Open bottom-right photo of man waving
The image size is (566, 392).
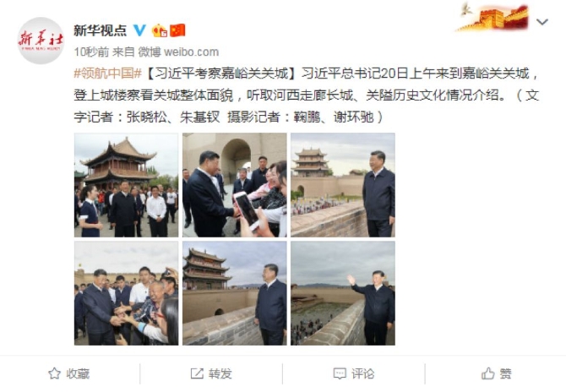(x=343, y=293)
